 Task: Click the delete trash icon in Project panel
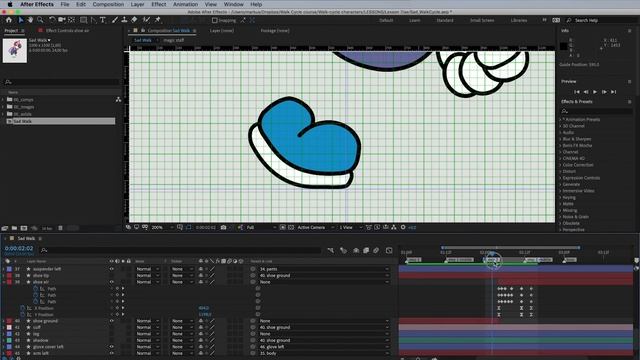click(x=60, y=228)
